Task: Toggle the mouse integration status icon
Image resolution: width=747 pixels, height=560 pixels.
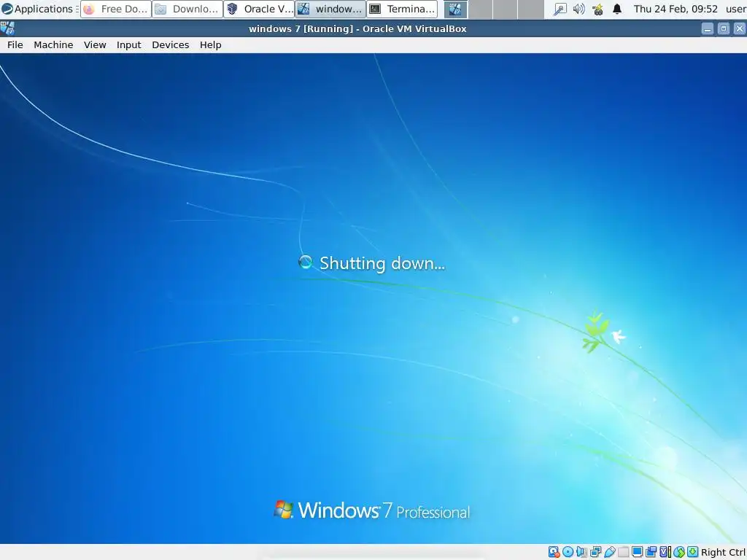Action: click(679, 552)
